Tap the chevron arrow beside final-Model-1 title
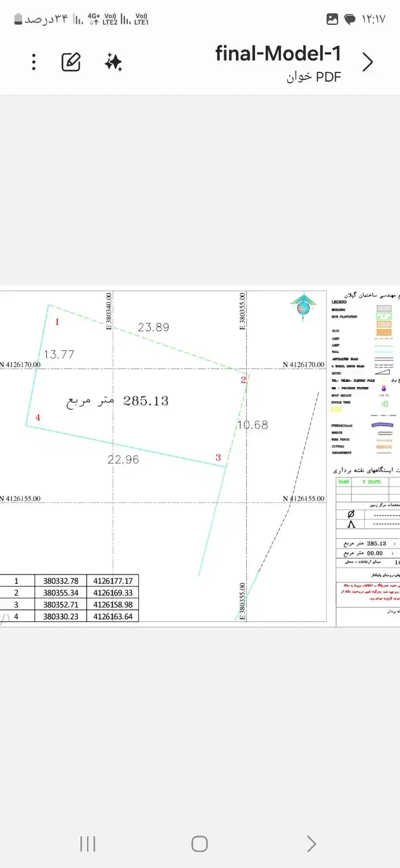Viewport: 400px width, 868px height. pos(368,62)
